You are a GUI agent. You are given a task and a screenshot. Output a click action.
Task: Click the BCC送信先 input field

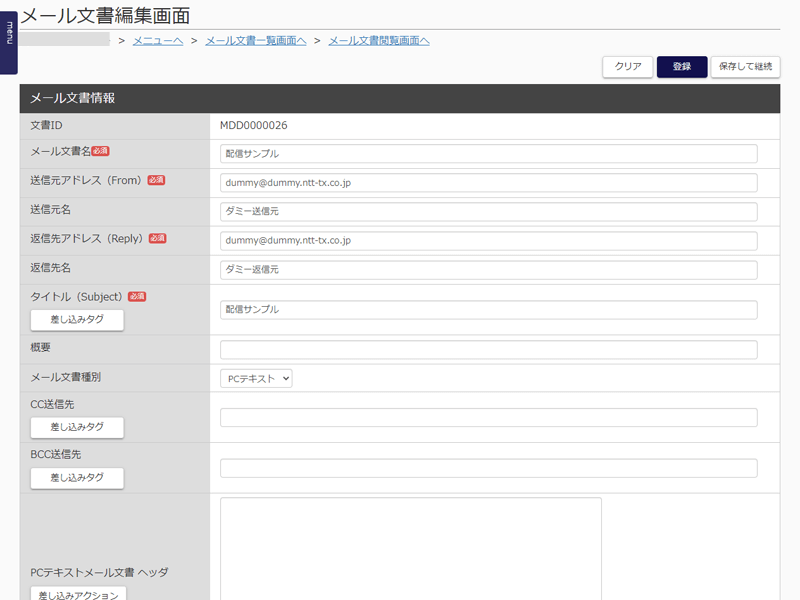488,468
